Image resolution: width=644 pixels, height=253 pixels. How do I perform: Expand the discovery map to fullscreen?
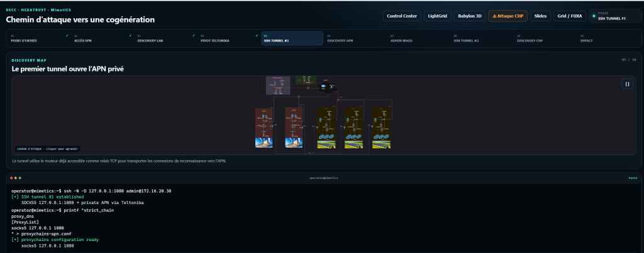click(627, 83)
